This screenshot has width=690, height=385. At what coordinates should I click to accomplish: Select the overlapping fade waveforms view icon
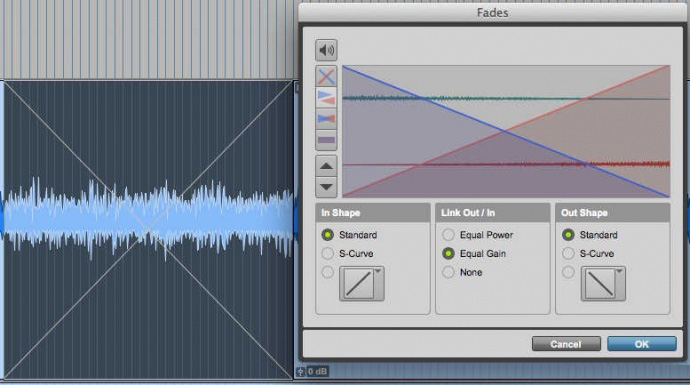click(326, 119)
